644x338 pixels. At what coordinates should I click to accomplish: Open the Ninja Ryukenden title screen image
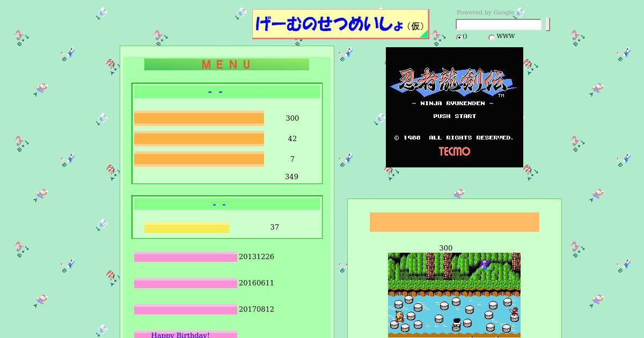[455, 107]
